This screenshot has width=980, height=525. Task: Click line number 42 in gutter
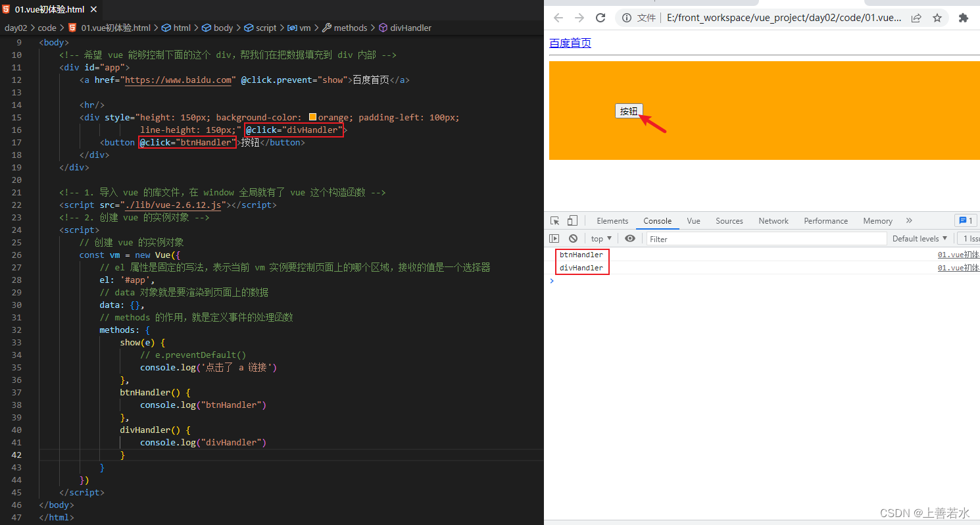point(16,455)
